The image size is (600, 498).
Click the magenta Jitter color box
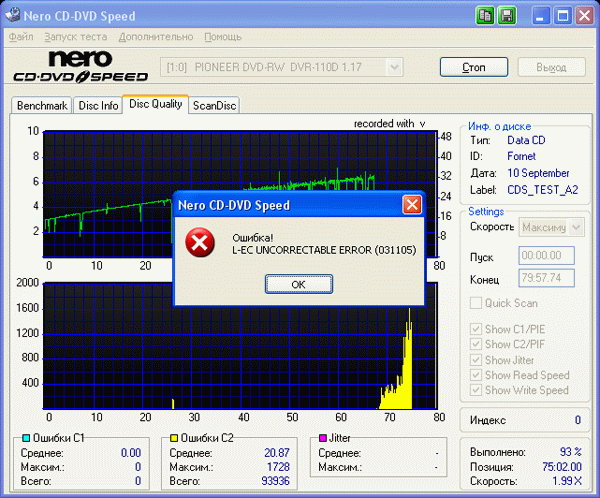coord(323,438)
